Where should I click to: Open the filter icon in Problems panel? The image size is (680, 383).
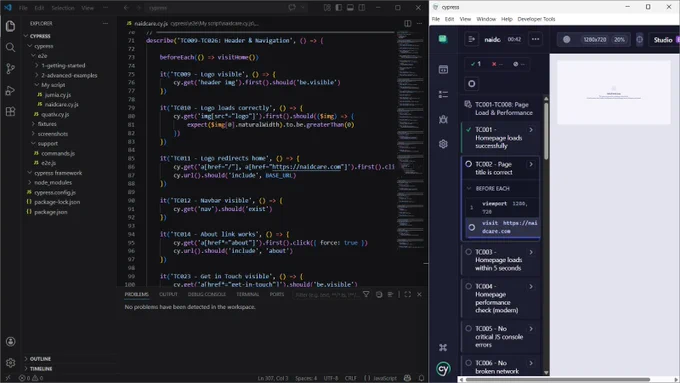pyautogui.click(x=366, y=295)
